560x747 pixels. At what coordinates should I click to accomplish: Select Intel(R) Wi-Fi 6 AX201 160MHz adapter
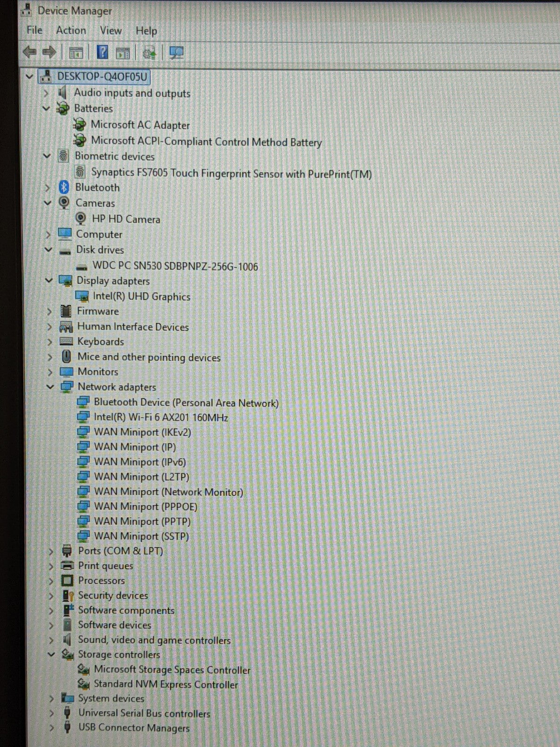(x=161, y=417)
